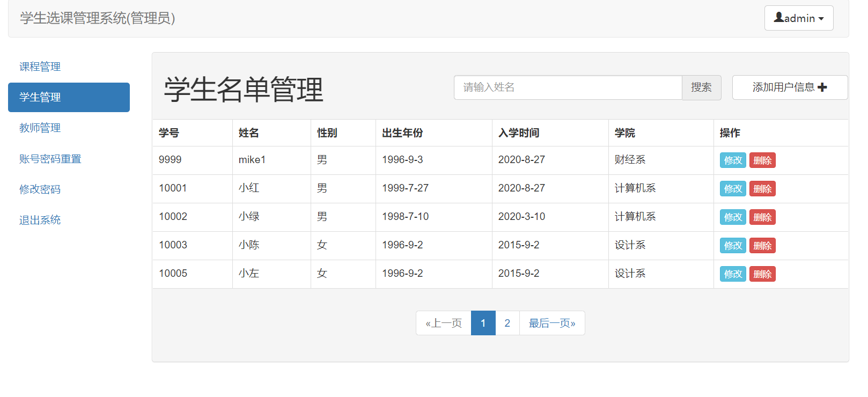Click 删除 for student 小红
The width and height of the screenshot is (868, 397).
[762, 189]
